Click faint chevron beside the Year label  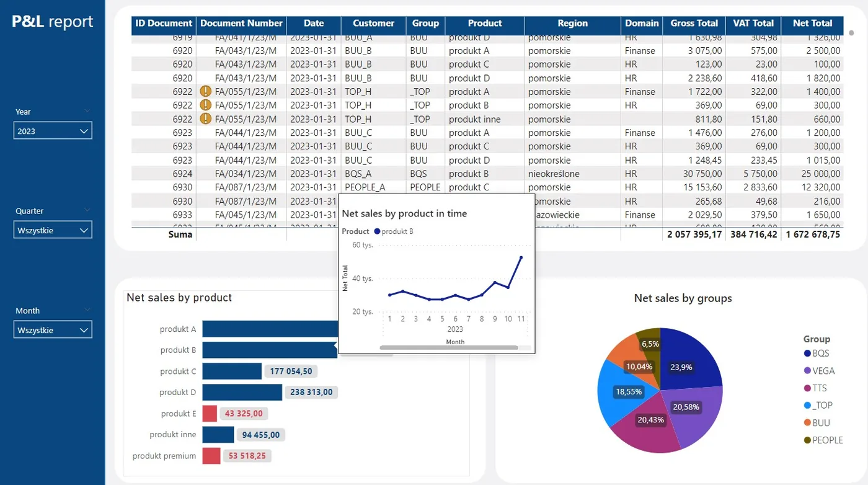(87, 111)
